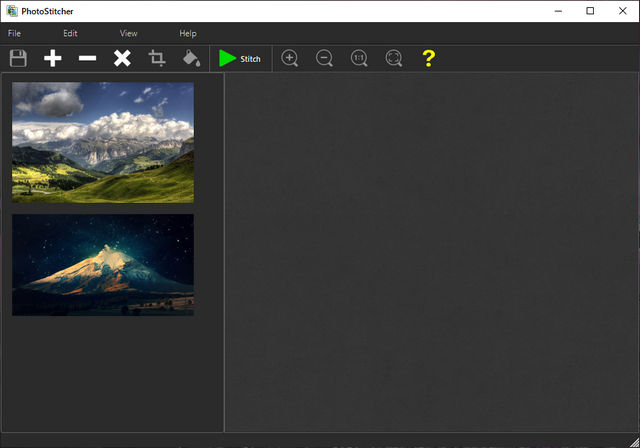Open the View menu

[x=128, y=34]
